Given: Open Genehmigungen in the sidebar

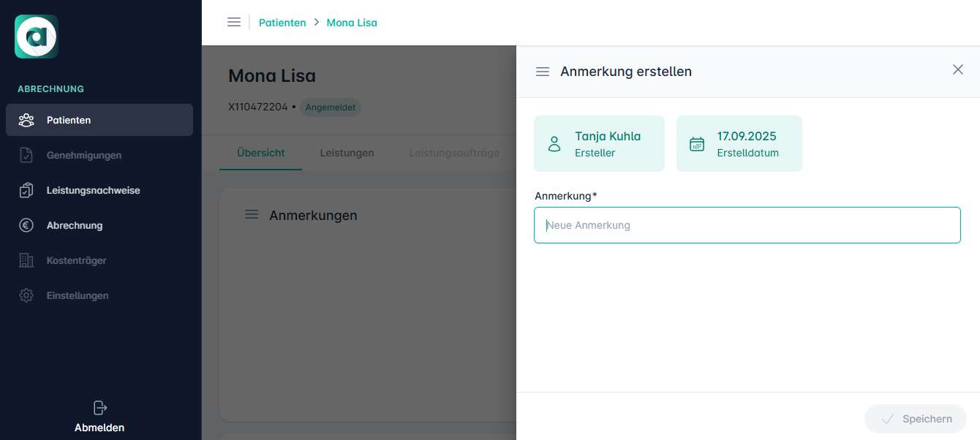Looking at the screenshot, I should (83, 155).
